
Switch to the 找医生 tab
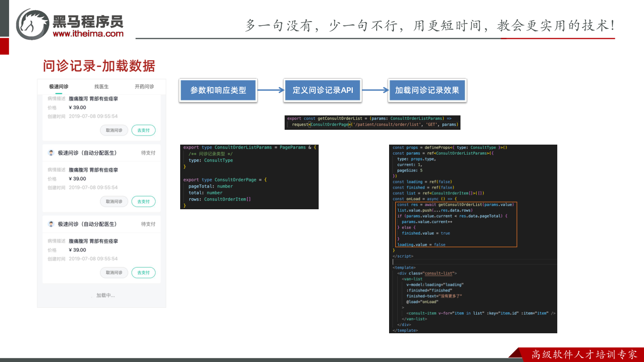coord(101,87)
